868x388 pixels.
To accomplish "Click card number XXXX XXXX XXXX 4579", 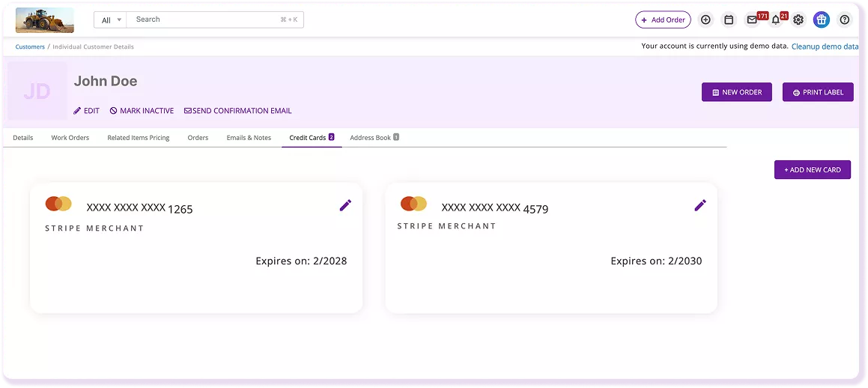I will [x=495, y=208].
